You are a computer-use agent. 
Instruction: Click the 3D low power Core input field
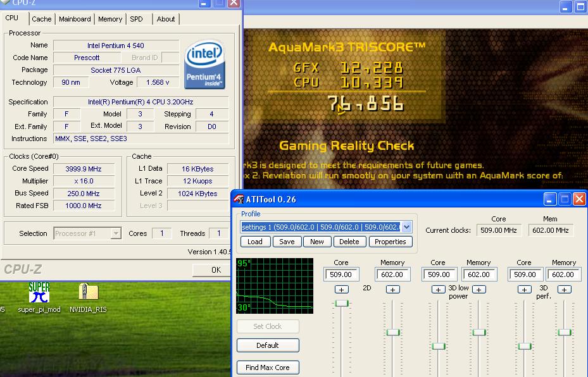pyautogui.click(x=439, y=275)
